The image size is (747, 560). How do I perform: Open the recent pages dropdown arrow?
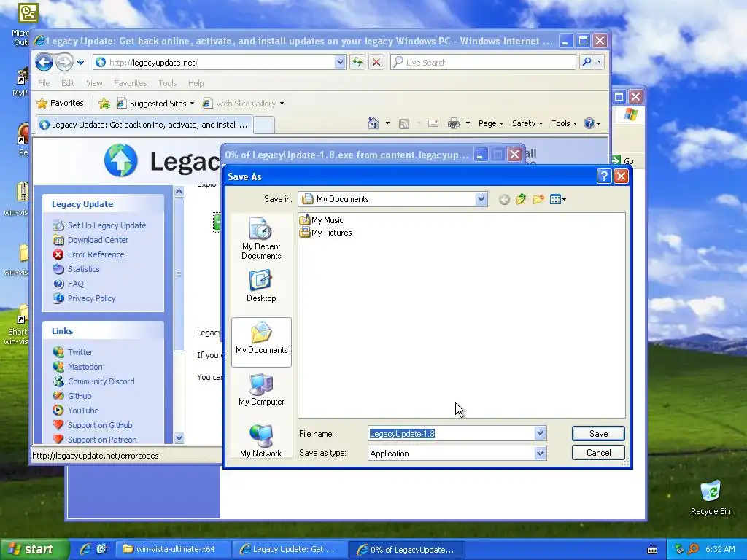click(x=80, y=63)
